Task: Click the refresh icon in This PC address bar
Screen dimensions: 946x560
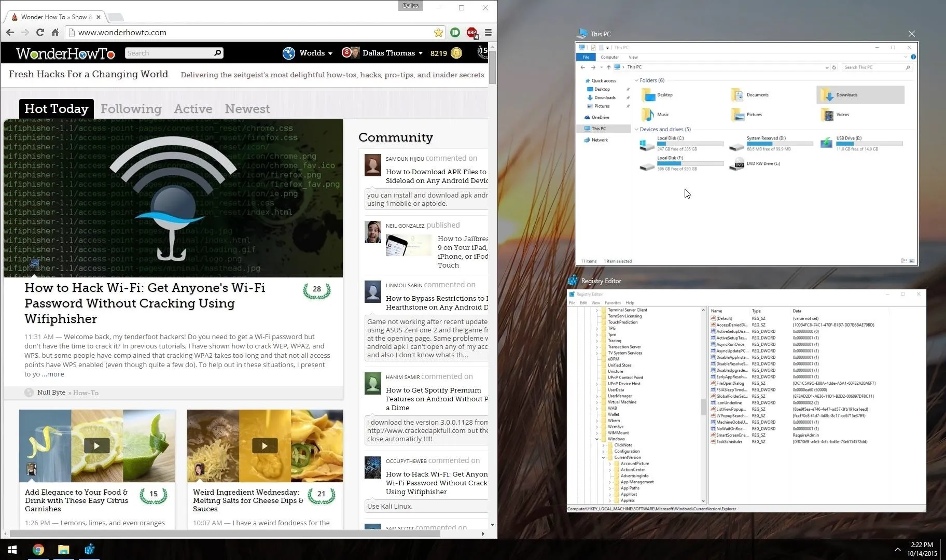Action: (x=834, y=67)
